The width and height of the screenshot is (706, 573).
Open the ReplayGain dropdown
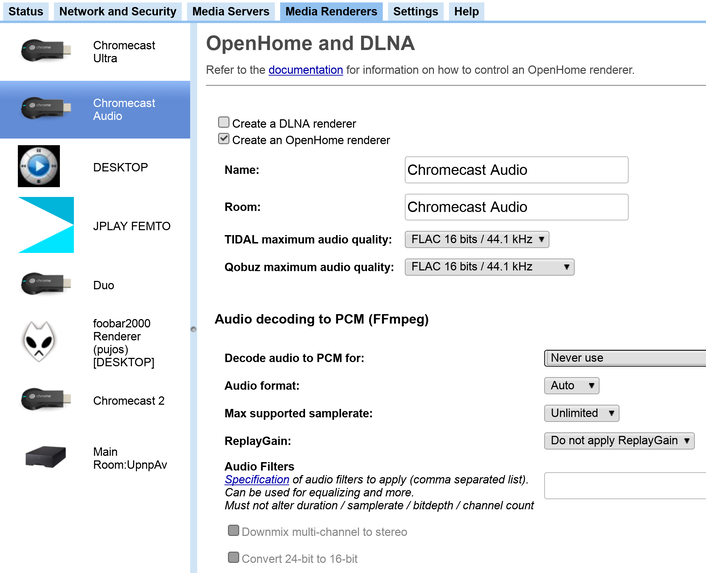point(619,440)
